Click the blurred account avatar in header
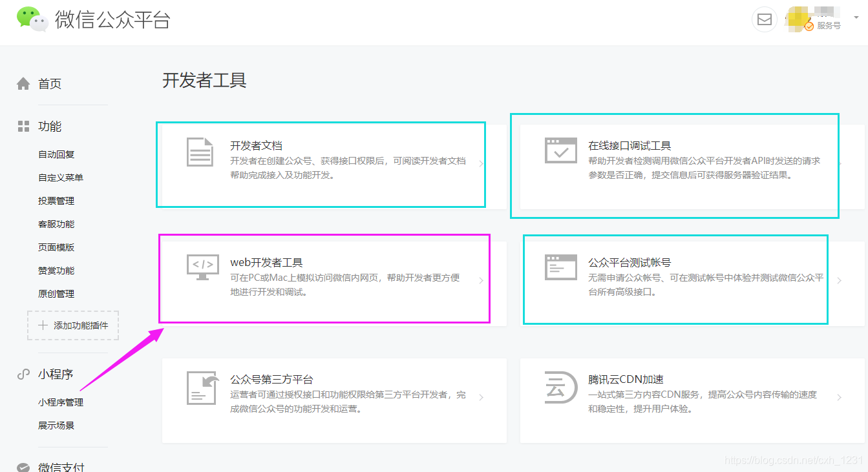 [x=800, y=19]
